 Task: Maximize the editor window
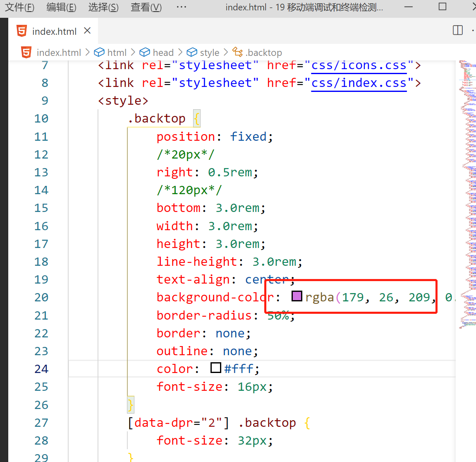443,7
